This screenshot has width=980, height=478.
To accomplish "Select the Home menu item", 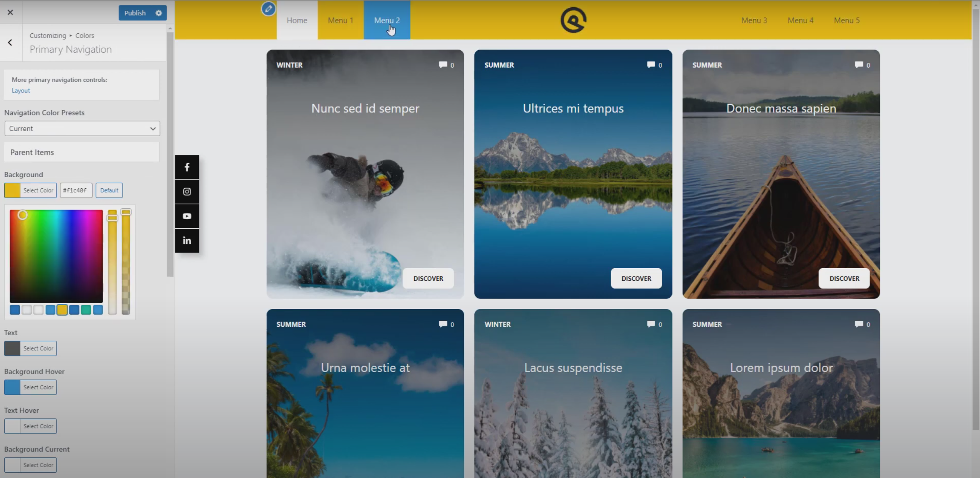I will click(297, 20).
